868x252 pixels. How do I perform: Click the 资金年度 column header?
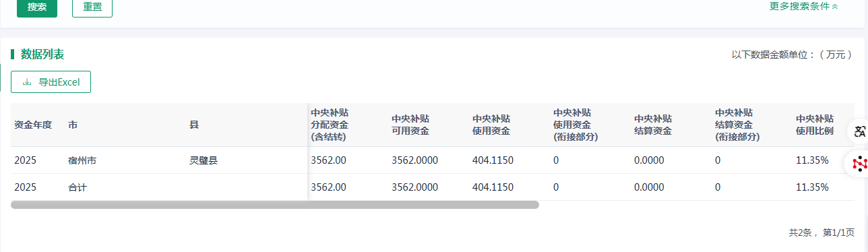(33, 125)
